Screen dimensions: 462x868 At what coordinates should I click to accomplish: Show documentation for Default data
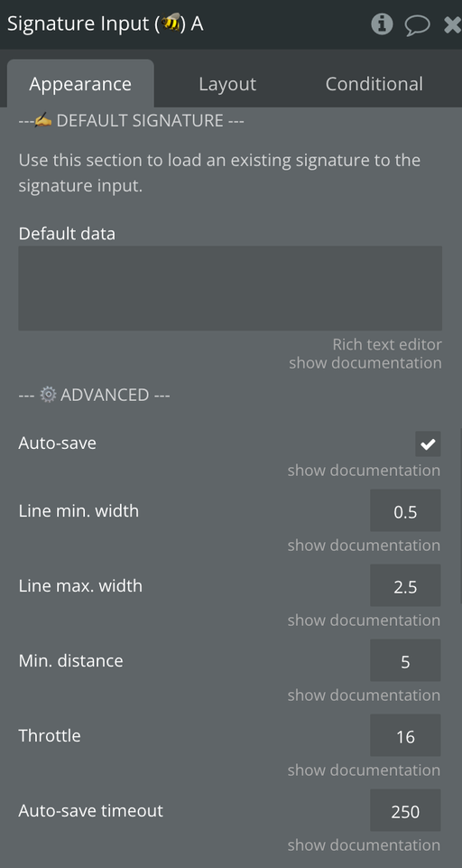coord(365,363)
